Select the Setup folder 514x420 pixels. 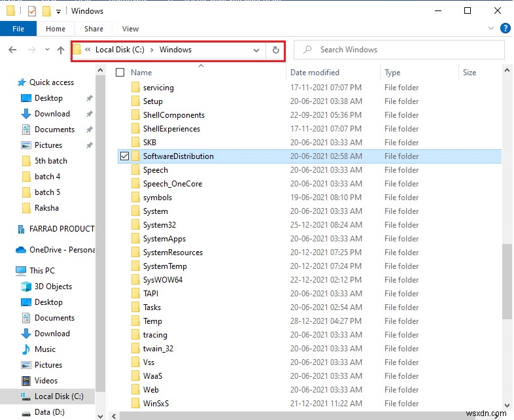[153, 101]
